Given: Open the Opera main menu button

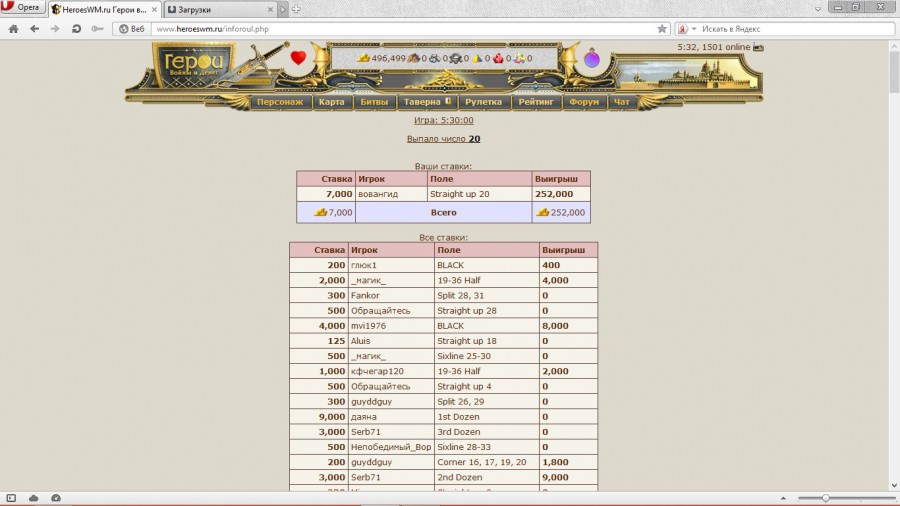Looking at the screenshot, I should [x=22, y=7].
